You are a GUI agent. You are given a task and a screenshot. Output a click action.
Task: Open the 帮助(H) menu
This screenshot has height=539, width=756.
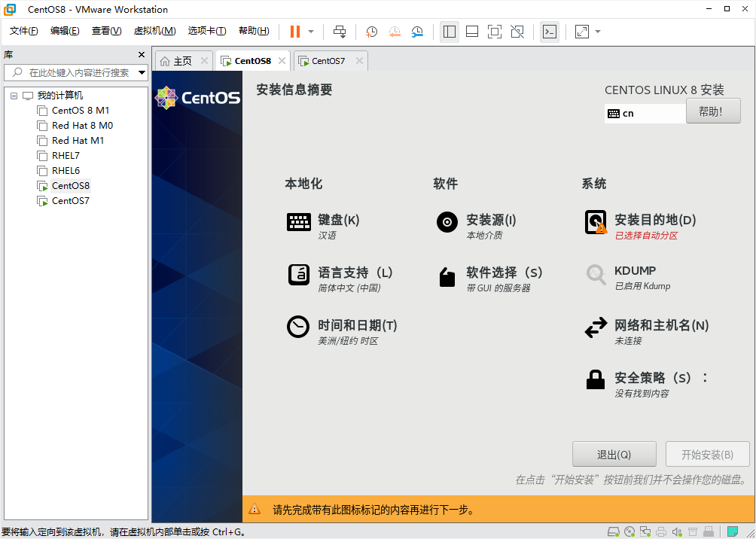[x=254, y=31]
